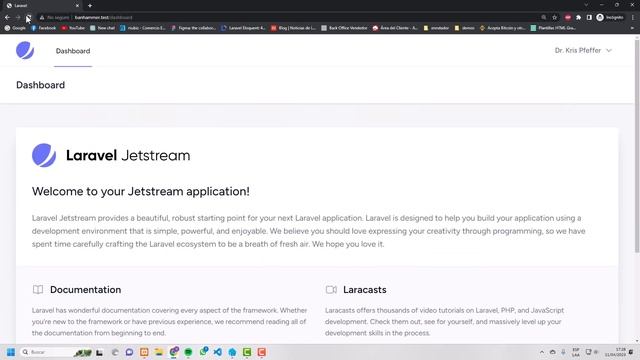Expand the Dr. Kris Pfeffer user dropdown
The width and height of the screenshot is (640, 360).
pyautogui.click(x=583, y=51)
